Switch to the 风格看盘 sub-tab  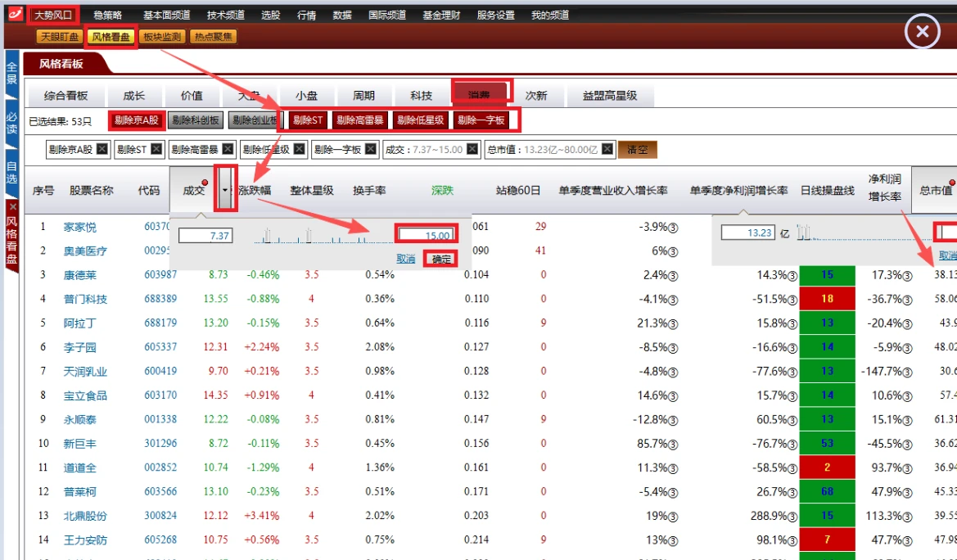(111, 37)
